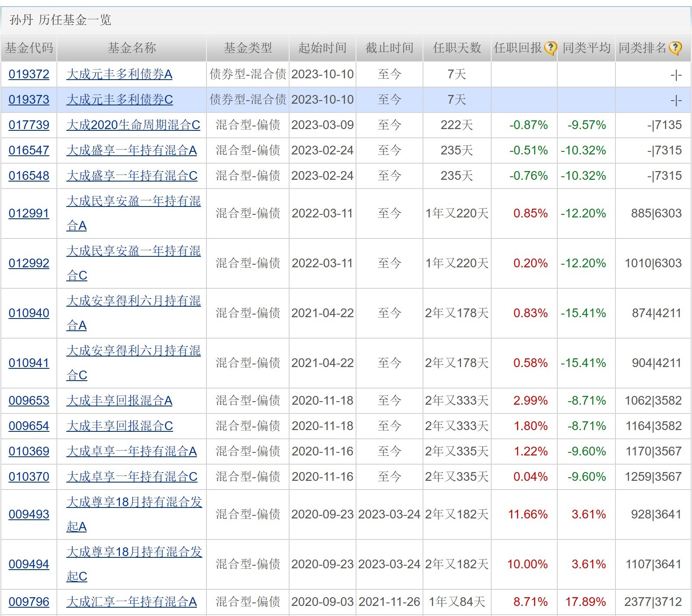The image size is (692, 616).
Task: Open fund code 010941 link
Action: click(x=29, y=363)
